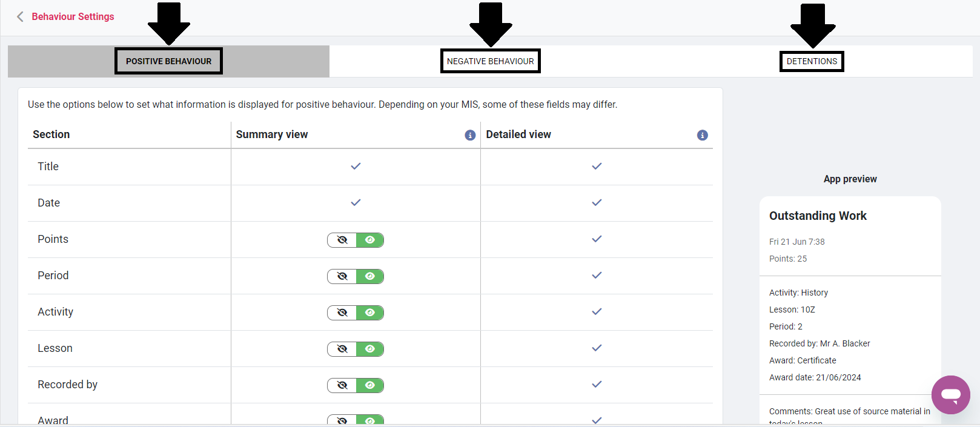Show Recorded by in summary view
The height and width of the screenshot is (427, 980).
click(x=369, y=385)
